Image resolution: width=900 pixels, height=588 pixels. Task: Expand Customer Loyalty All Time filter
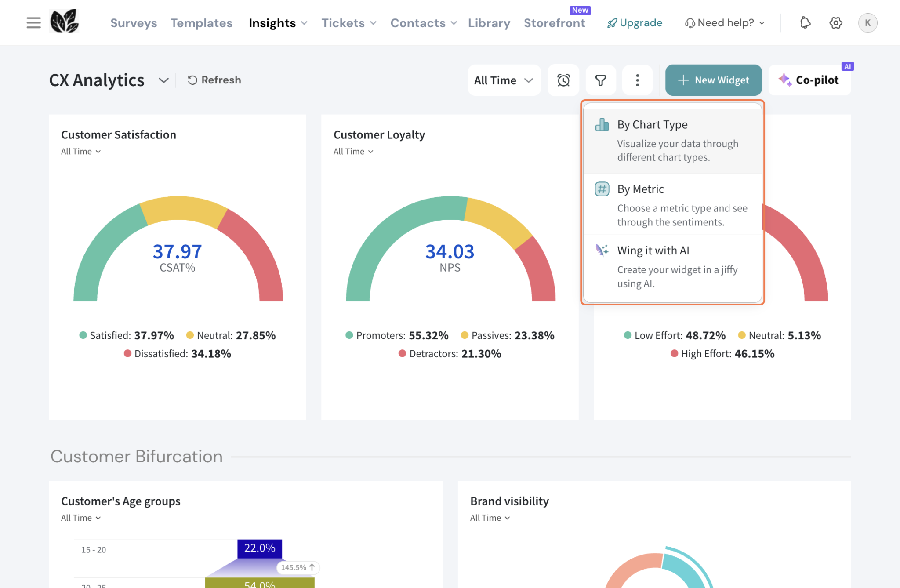coord(353,152)
